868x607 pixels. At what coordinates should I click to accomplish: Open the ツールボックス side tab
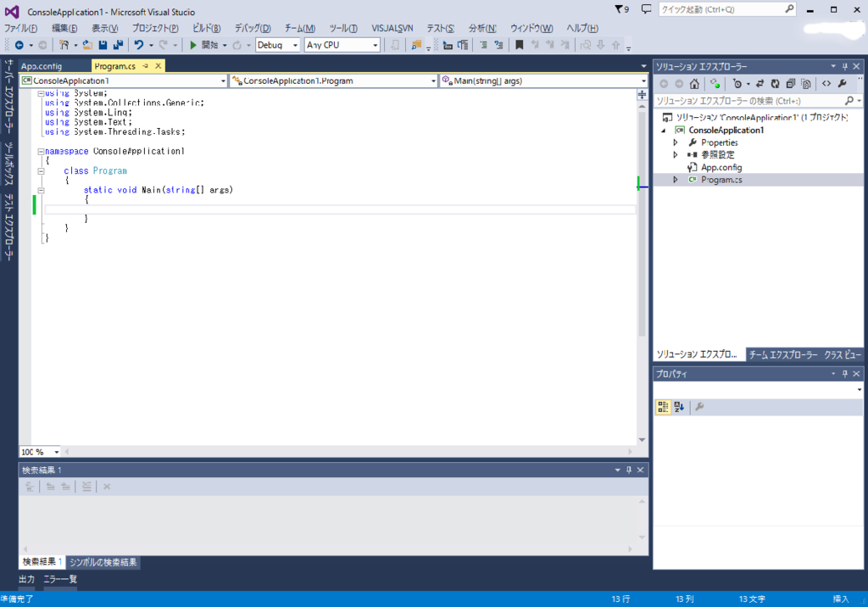(8, 164)
